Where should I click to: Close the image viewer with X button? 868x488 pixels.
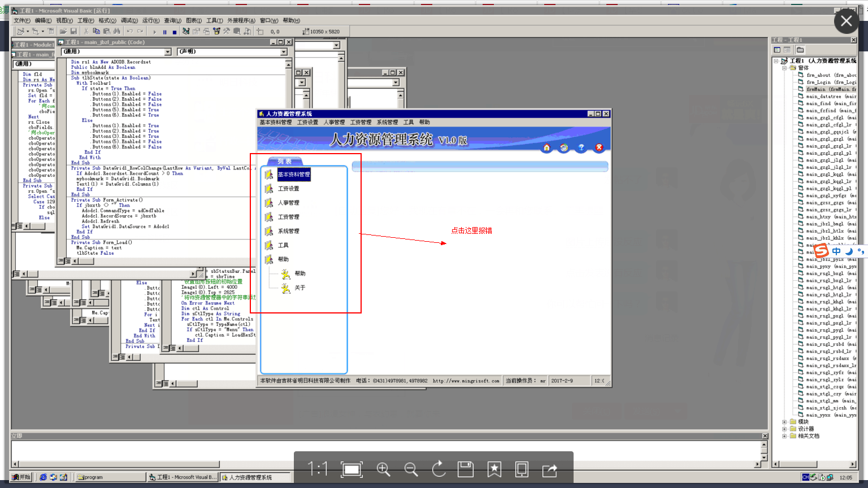pyautogui.click(x=847, y=21)
